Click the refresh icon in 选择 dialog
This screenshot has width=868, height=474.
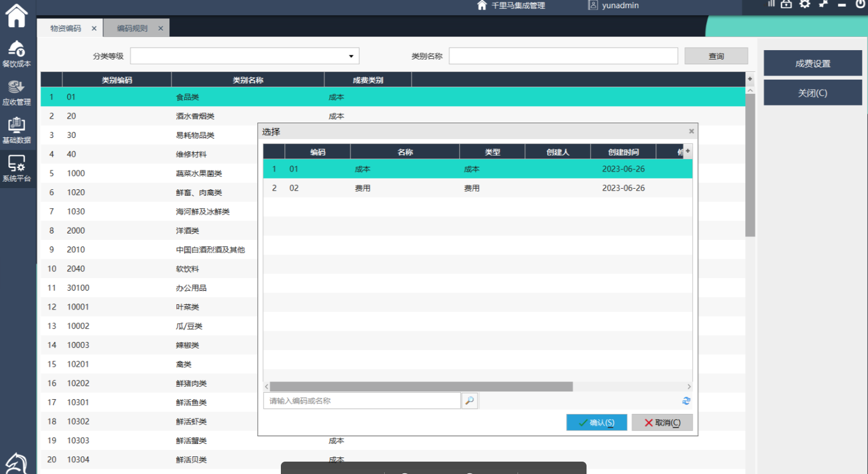point(686,401)
